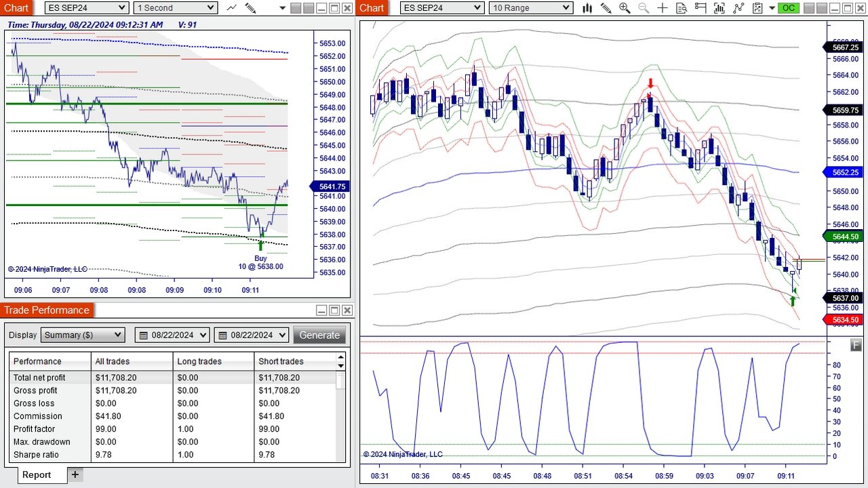This screenshot has width=868, height=488.
Task: Expand overflow arrow in right chart toolbar
Action: [x=772, y=7]
